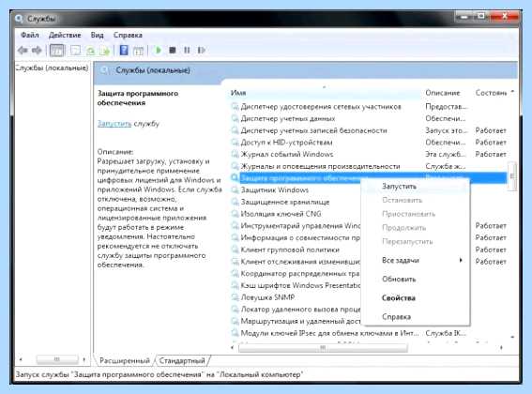
Task: Choose Свойства in the context menu
Action: [x=399, y=298]
